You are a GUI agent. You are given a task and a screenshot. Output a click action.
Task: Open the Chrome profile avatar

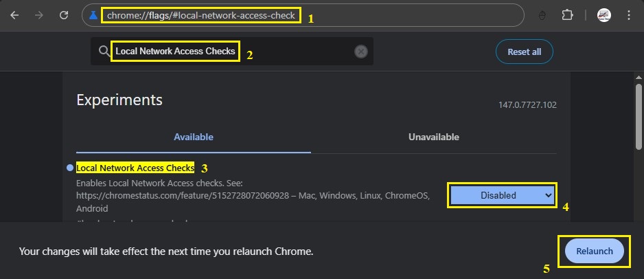coord(603,15)
